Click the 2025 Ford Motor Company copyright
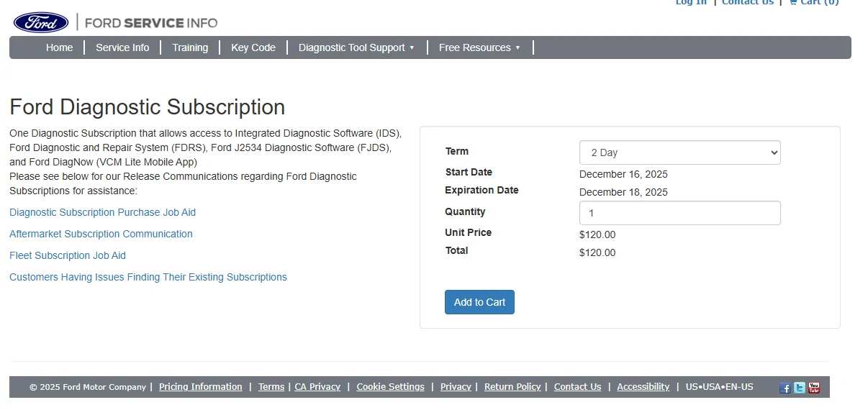 tap(88, 387)
